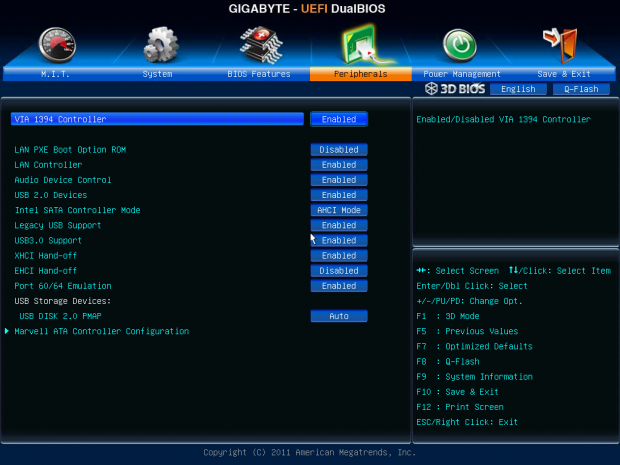
Task: Open the BIOS Features chip icon
Action: tap(260, 46)
